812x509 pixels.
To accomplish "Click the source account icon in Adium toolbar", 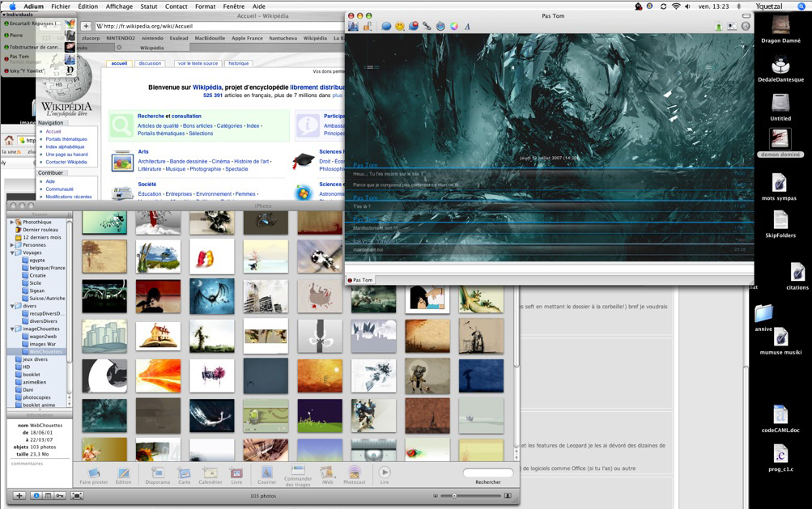I will click(354, 26).
